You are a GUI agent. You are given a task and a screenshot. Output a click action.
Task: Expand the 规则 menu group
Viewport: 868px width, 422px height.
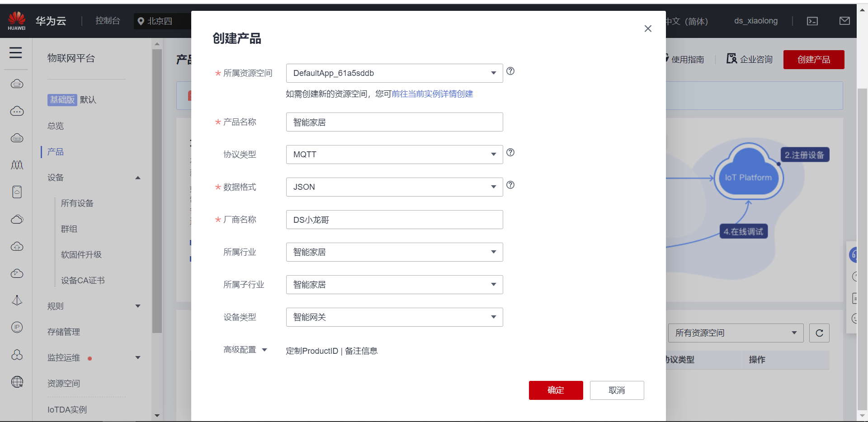pyautogui.click(x=138, y=306)
